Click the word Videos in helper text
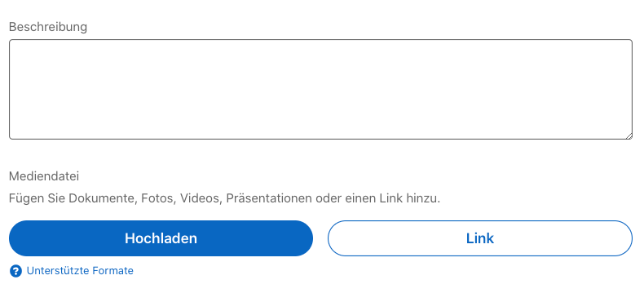 pyautogui.click(x=201, y=198)
